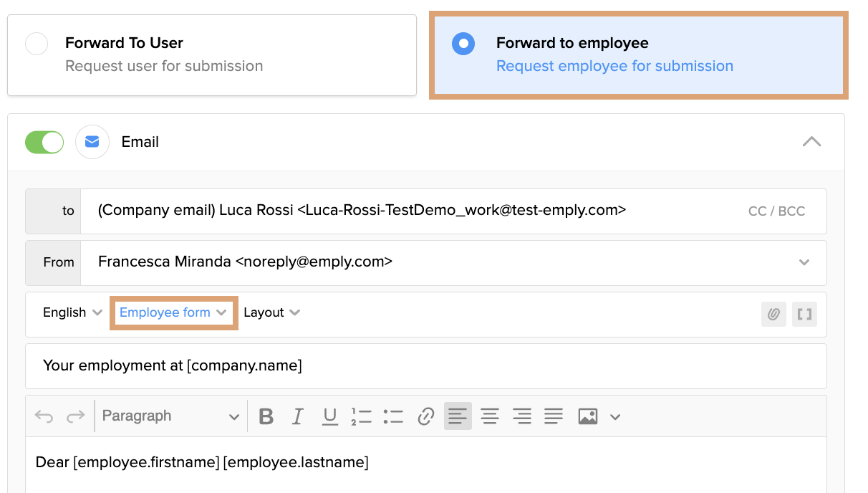Click the attachment paperclip icon
This screenshot has height=493, width=868.
773,314
